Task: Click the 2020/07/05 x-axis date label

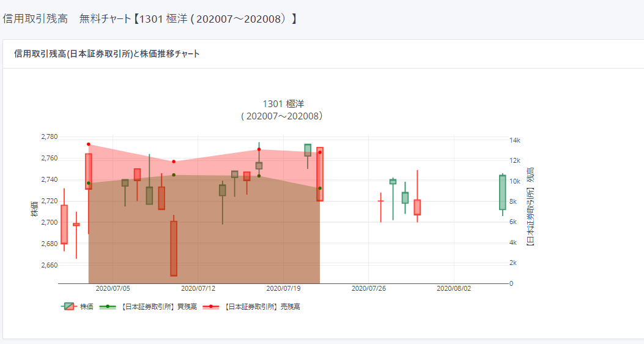Action: pos(113,288)
